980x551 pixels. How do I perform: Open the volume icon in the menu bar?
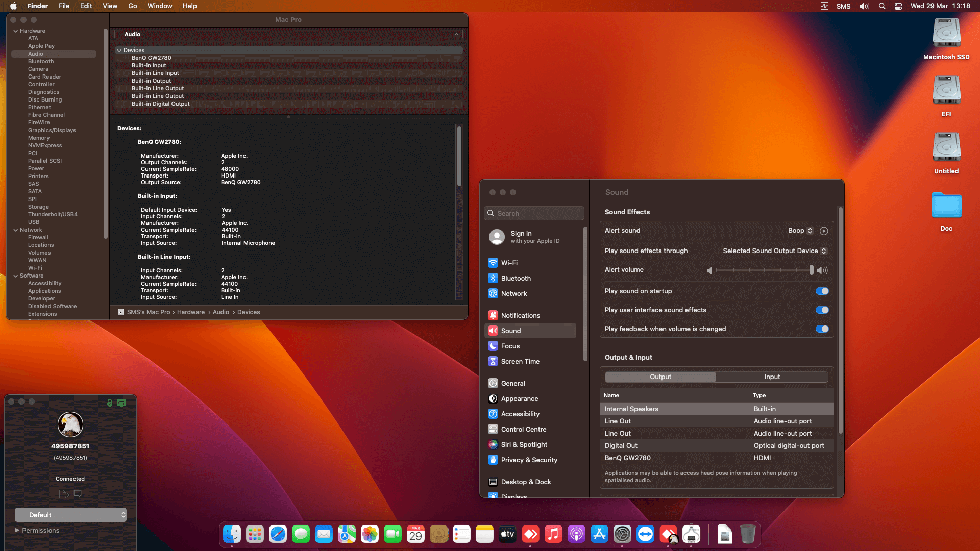pos(864,6)
